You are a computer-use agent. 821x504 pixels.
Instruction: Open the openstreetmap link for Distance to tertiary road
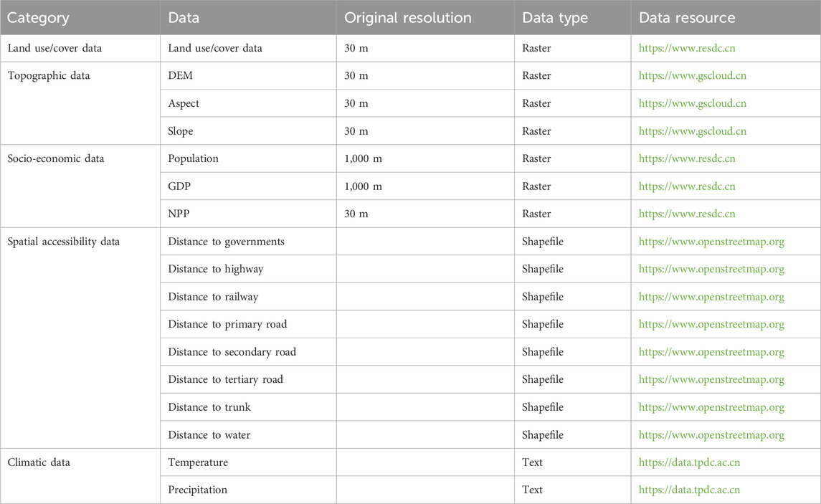click(711, 380)
